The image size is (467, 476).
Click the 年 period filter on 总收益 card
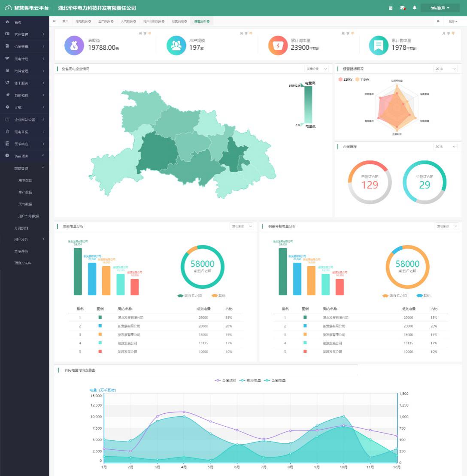[150, 33]
